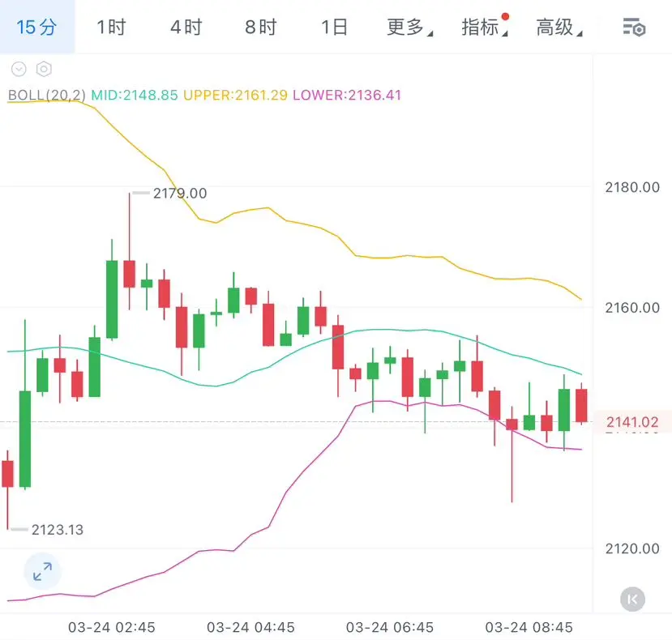Tap the 2179.00 high price marker

coord(179,193)
